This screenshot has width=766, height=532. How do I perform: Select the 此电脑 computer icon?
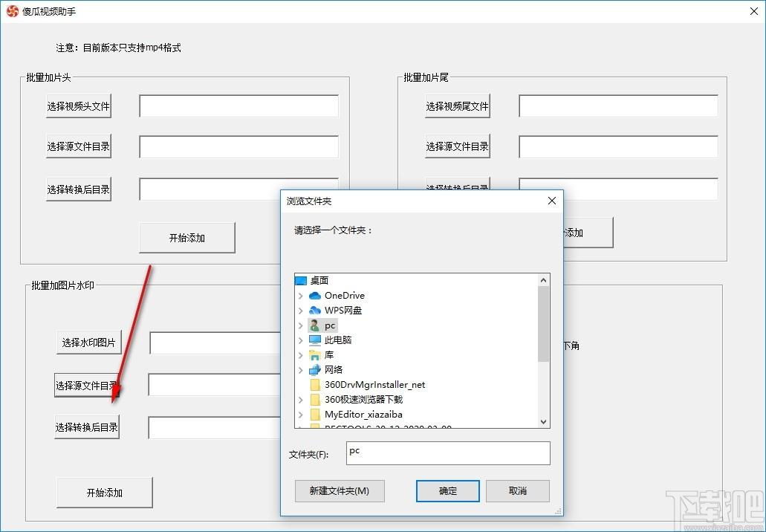tap(315, 340)
